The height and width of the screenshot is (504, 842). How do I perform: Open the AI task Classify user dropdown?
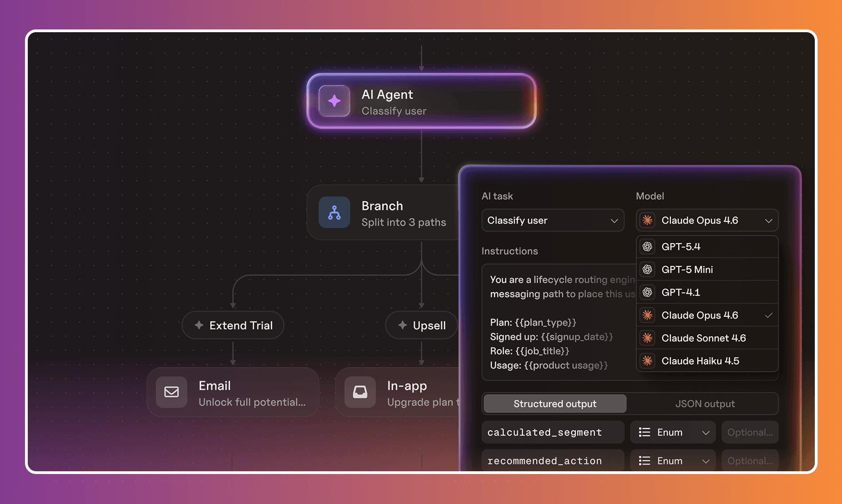tap(552, 220)
